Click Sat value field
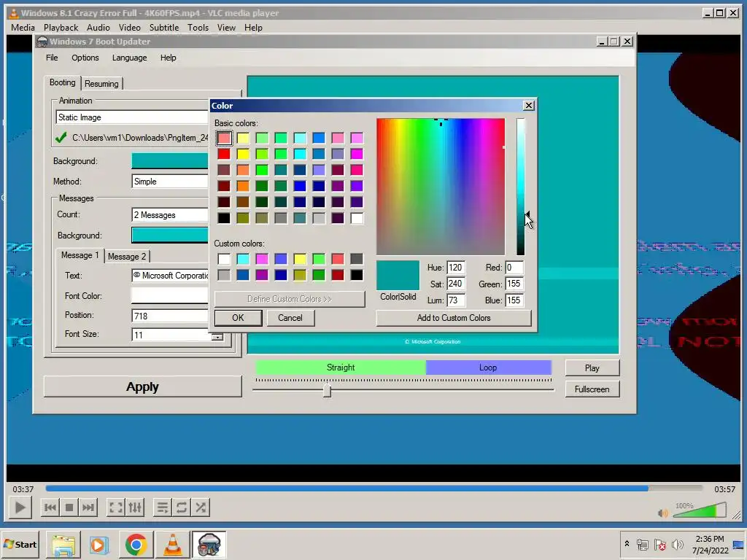Image resolution: width=747 pixels, height=560 pixels. 456,284
